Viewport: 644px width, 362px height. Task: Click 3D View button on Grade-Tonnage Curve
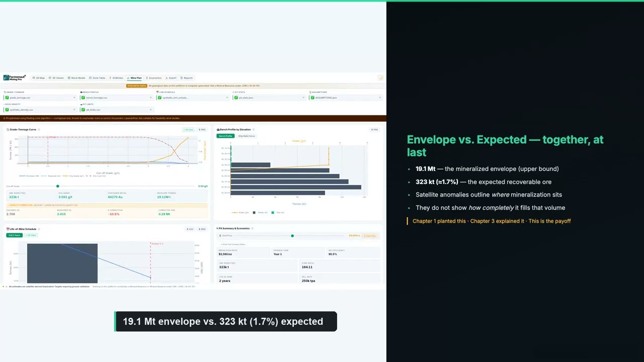point(189,130)
